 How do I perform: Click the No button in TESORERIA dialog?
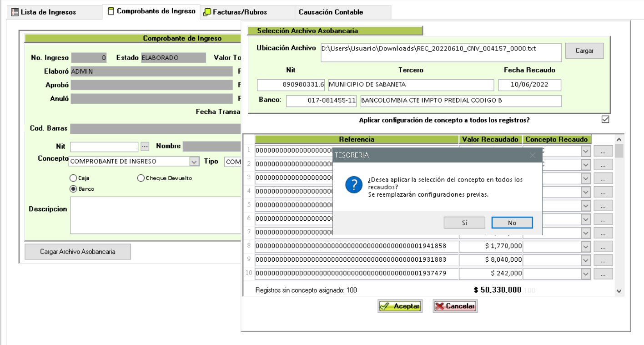coord(512,223)
